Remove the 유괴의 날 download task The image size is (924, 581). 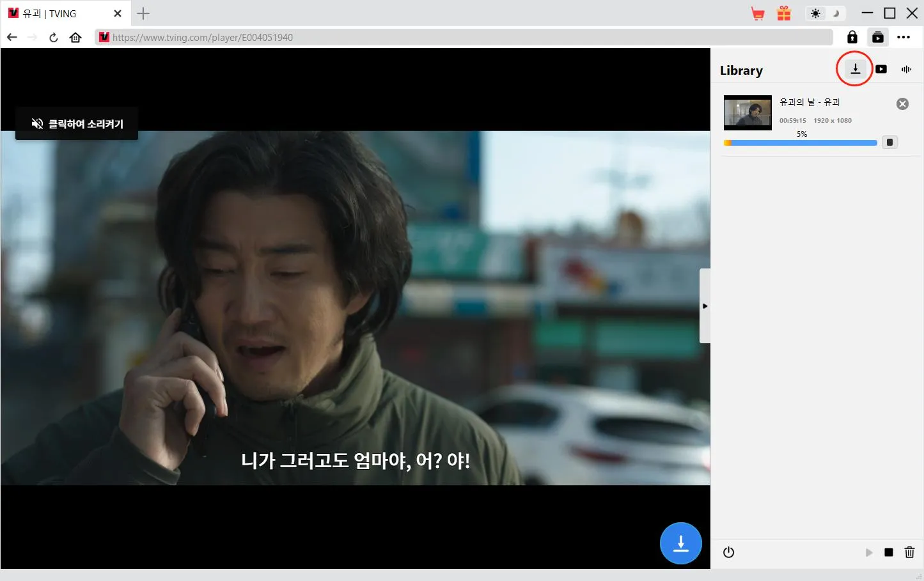(902, 104)
